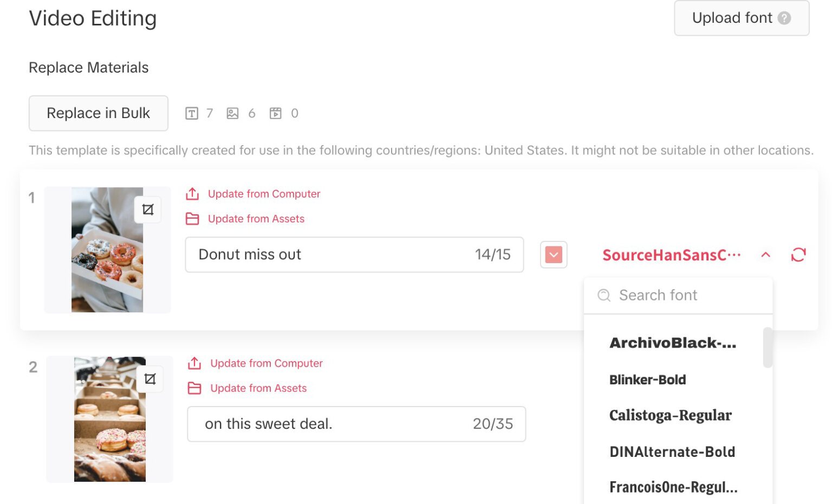Image resolution: width=832 pixels, height=504 pixels.
Task: Click folder assets icon for item 2
Action: pos(194,388)
